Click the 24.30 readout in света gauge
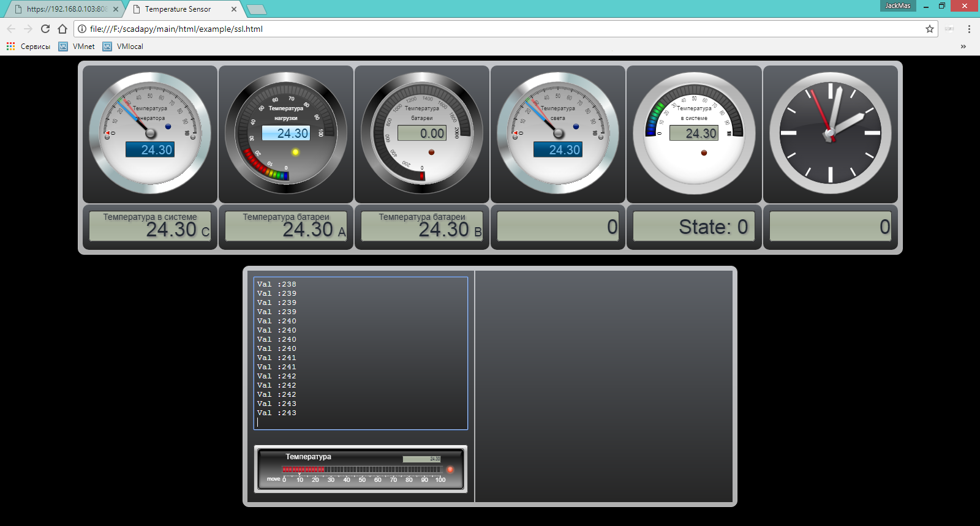980x526 pixels. click(x=558, y=149)
